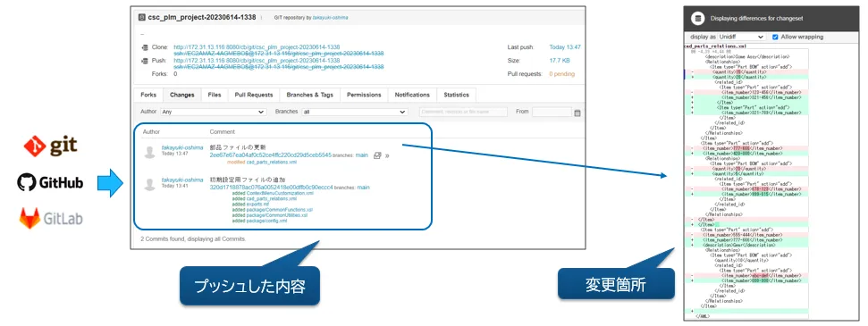Click the Clone URL copy icon
This screenshot has width=868, height=326.
pyautogui.click(x=144, y=47)
